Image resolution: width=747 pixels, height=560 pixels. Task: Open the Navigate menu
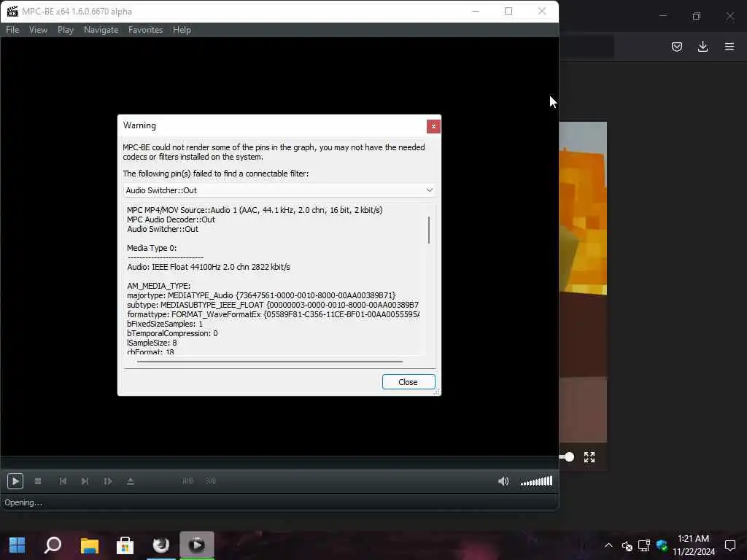101,29
